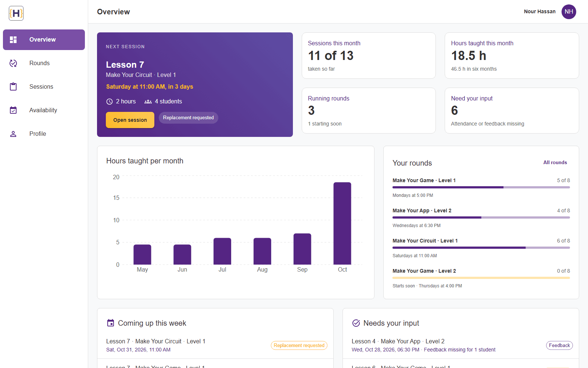
Task: Click the Make Your Game · Level 2 round title
Action: pyautogui.click(x=424, y=271)
